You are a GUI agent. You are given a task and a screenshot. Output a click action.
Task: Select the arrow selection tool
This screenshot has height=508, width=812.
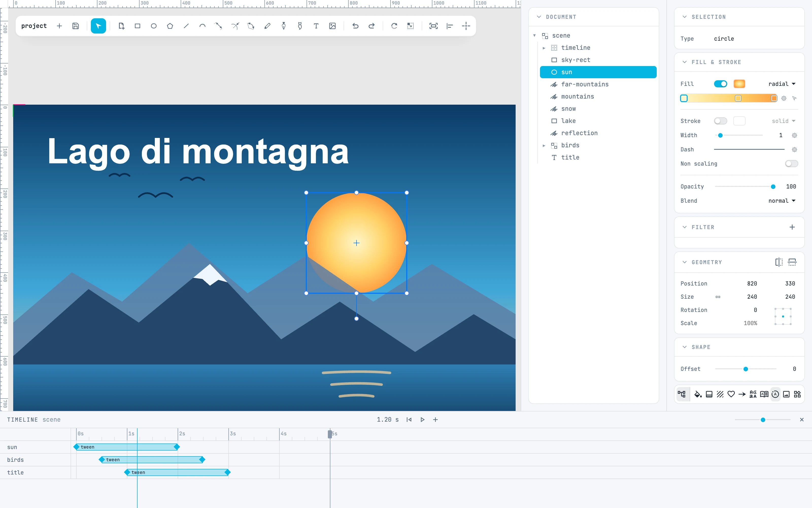[x=98, y=26]
